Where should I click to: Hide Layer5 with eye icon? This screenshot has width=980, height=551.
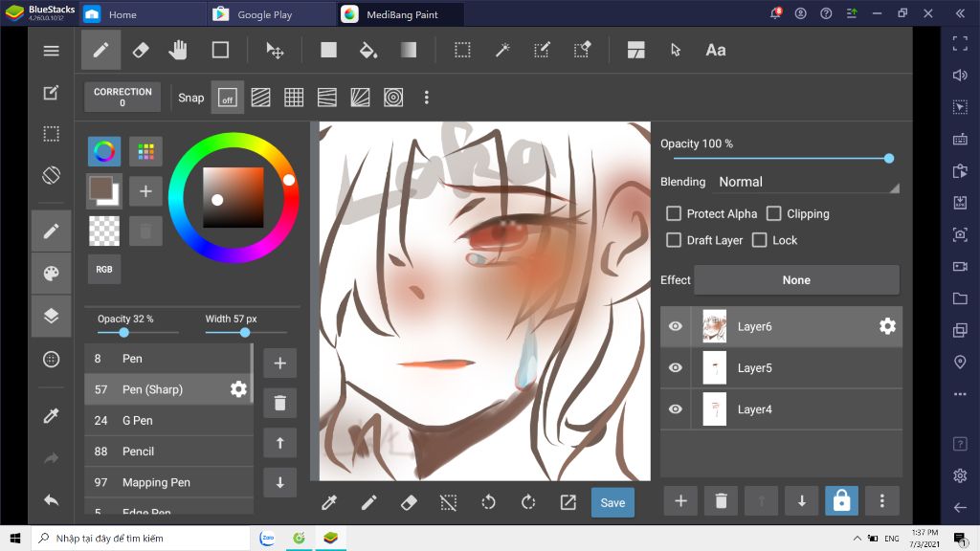pyautogui.click(x=676, y=367)
